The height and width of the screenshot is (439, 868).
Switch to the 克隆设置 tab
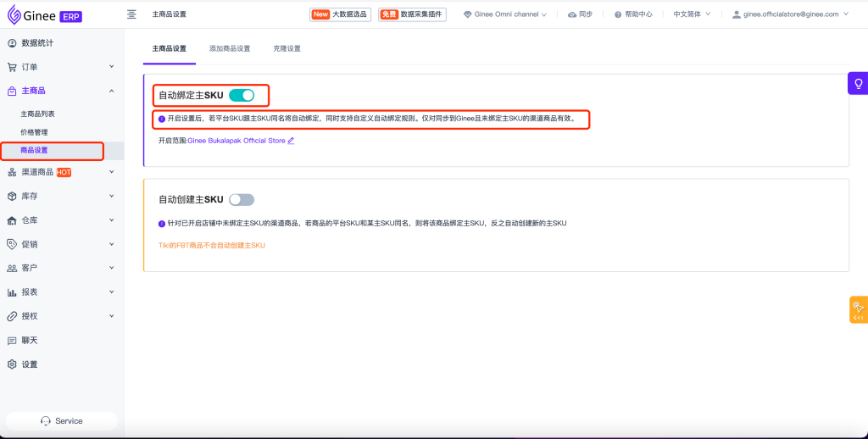(x=287, y=48)
